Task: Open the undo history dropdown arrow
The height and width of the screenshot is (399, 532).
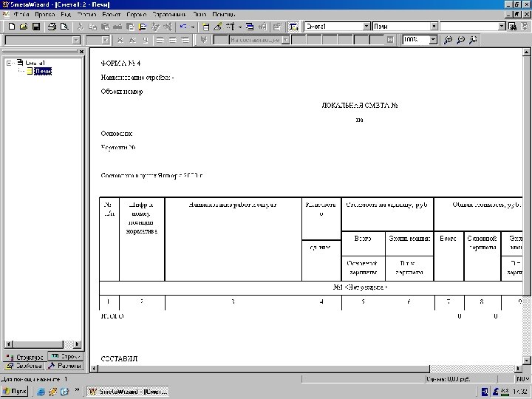Action: (x=193, y=27)
